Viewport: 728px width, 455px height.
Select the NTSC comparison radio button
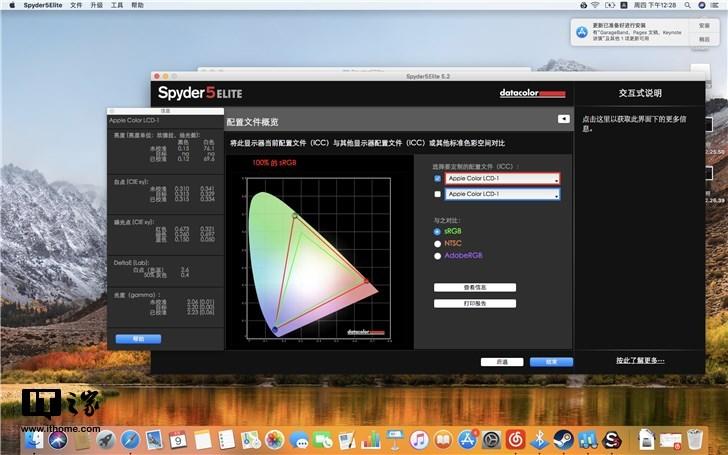[x=437, y=244]
